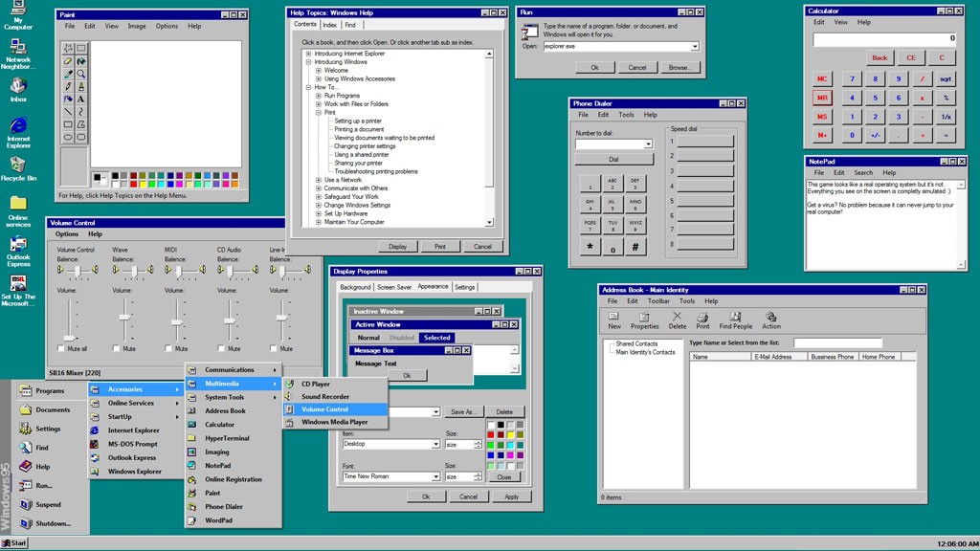Viewport: 980px width, 551px height.
Task: Open Volume Control from the Start menu
Action: point(325,408)
